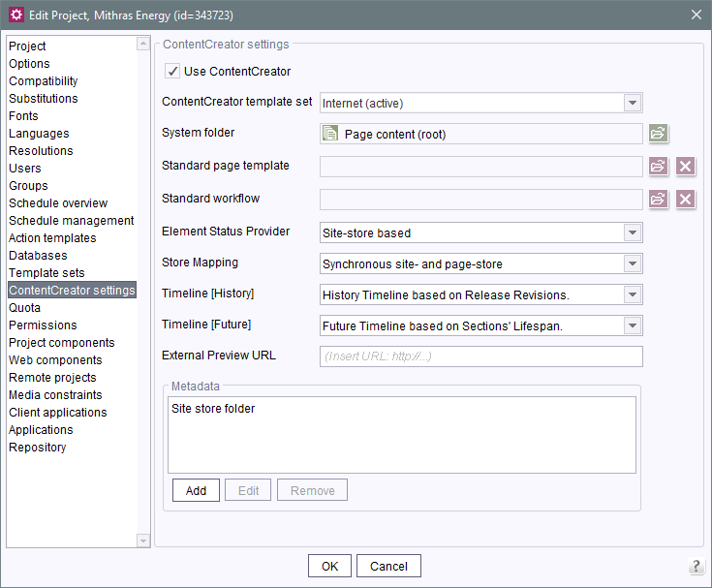Browse for a Standard page template

(658, 167)
